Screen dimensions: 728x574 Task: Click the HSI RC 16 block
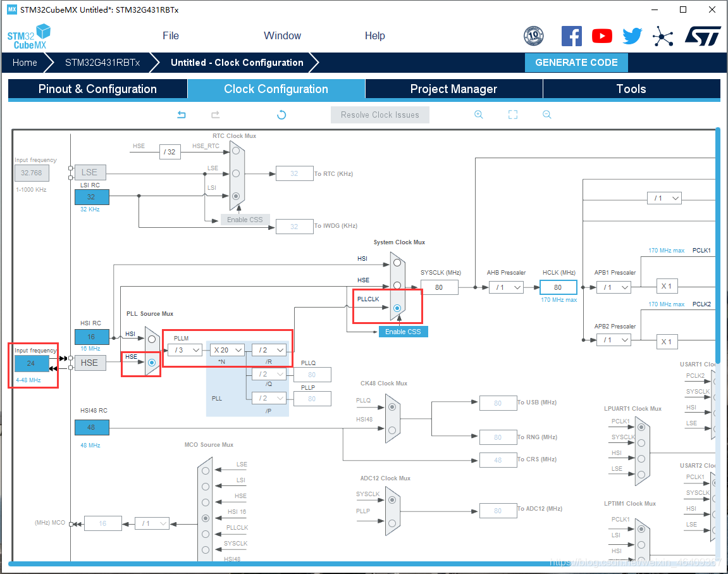click(92, 337)
